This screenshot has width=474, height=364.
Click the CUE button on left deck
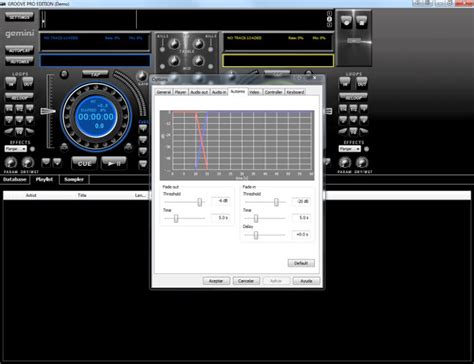click(84, 163)
